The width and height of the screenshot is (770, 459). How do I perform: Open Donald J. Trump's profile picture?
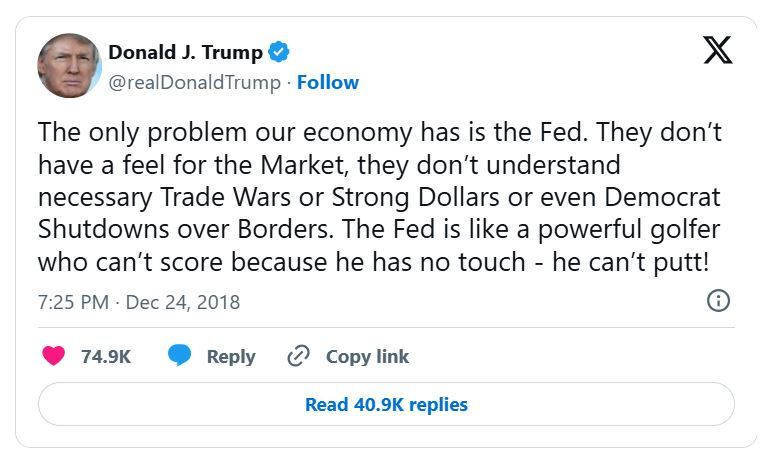tap(69, 66)
